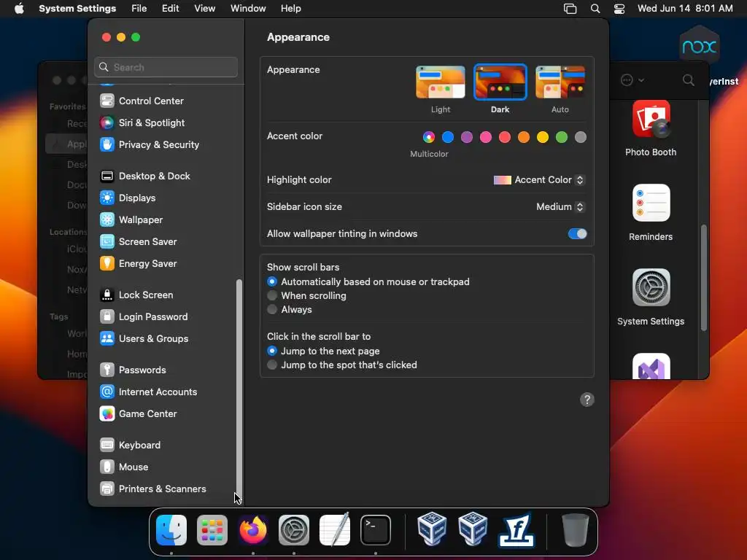Expand Finder window action ellipsis menu
This screenshot has height=560, width=747.
pyautogui.click(x=632, y=80)
